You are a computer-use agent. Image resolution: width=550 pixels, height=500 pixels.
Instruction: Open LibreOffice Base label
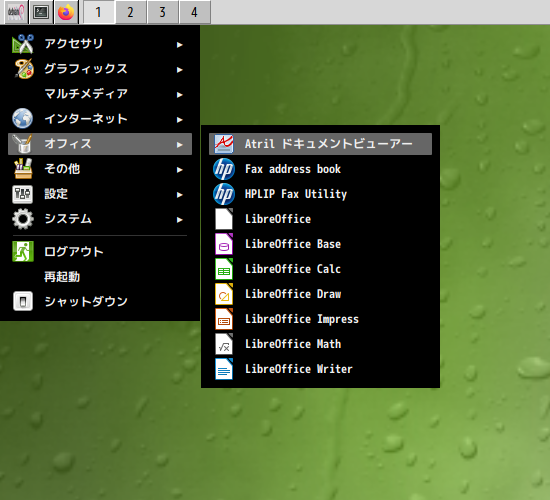point(293,244)
